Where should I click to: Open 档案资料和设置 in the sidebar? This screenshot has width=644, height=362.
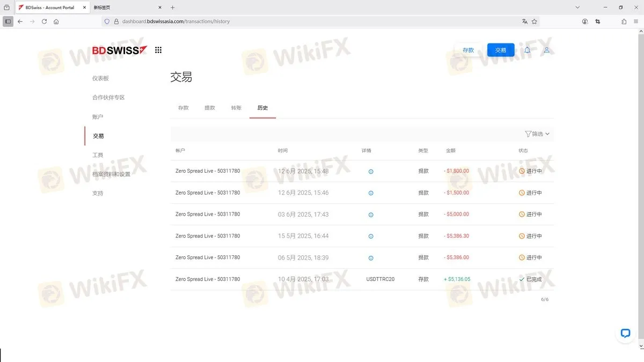tap(111, 174)
